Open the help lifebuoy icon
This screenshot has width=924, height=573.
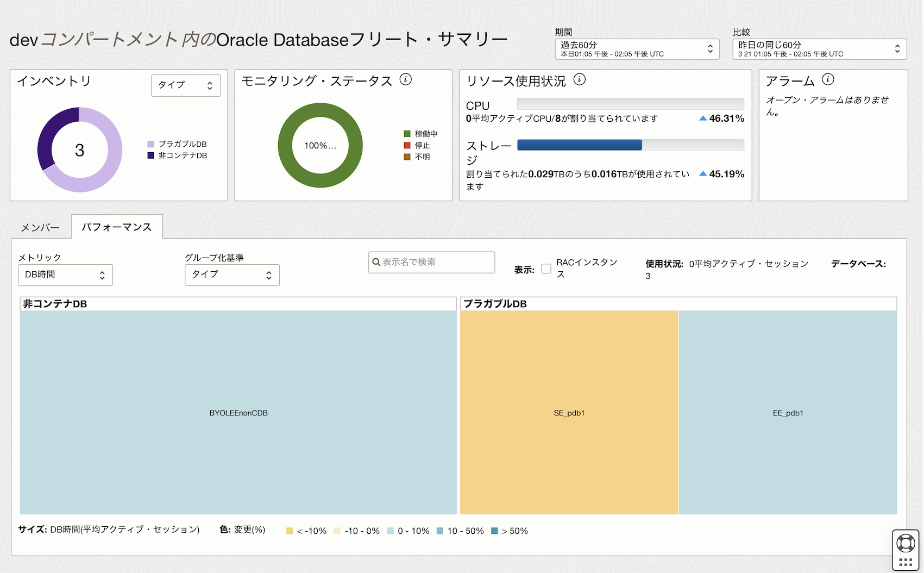[906, 543]
